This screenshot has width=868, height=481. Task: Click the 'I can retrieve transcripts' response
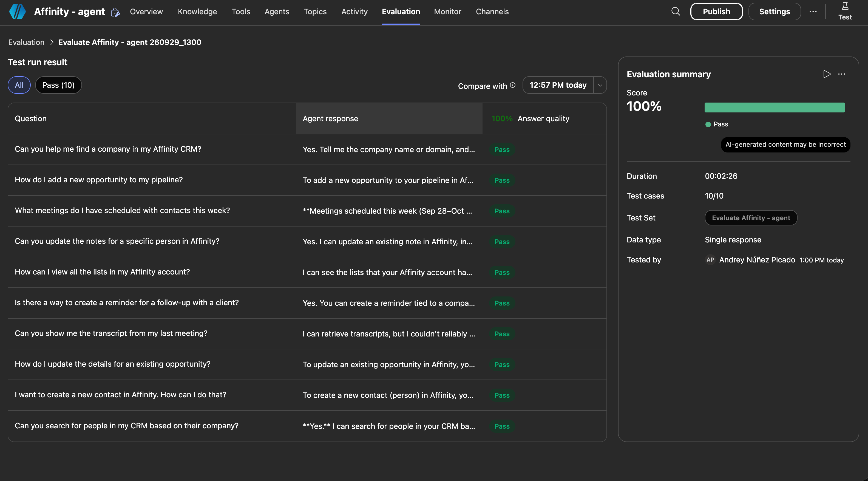[388, 334]
